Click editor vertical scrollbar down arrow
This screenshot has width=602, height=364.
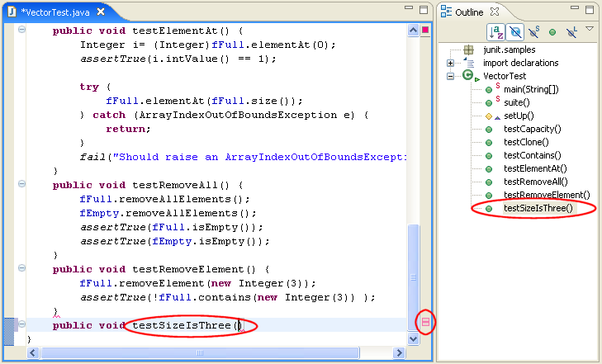coord(413,338)
